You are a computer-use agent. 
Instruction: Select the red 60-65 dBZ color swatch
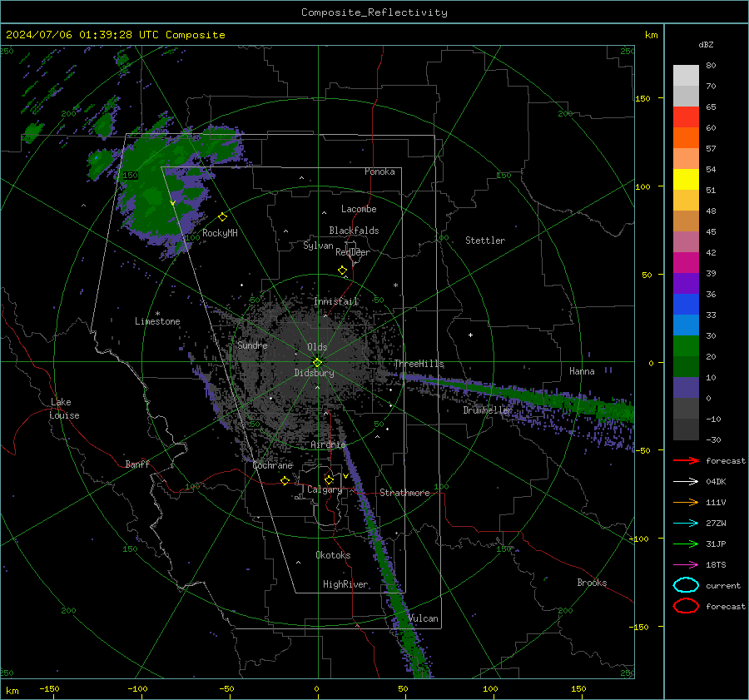click(686, 117)
